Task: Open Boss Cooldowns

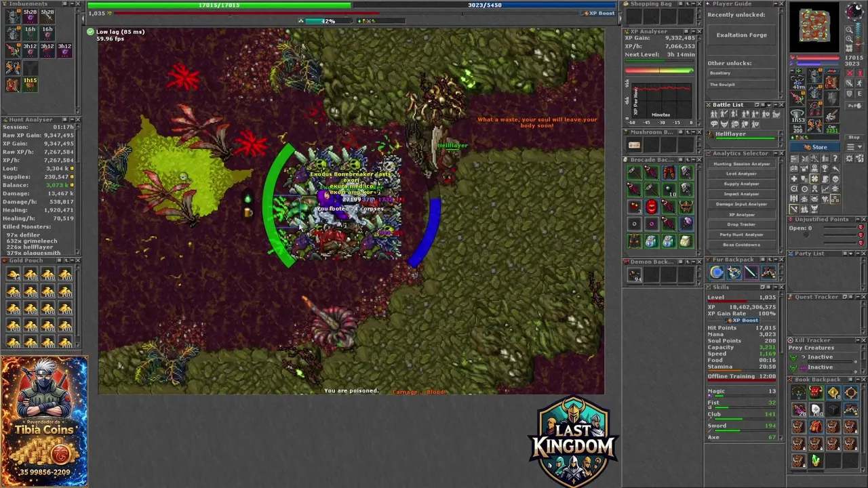Action: [741, 245]
